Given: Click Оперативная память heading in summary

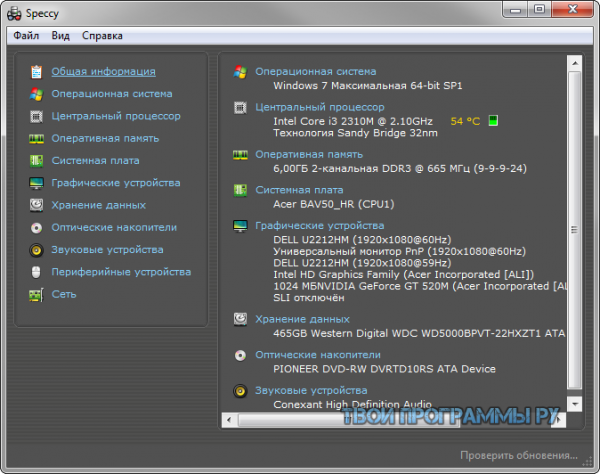Looking at the screenshot, I should tap(309, 154).
